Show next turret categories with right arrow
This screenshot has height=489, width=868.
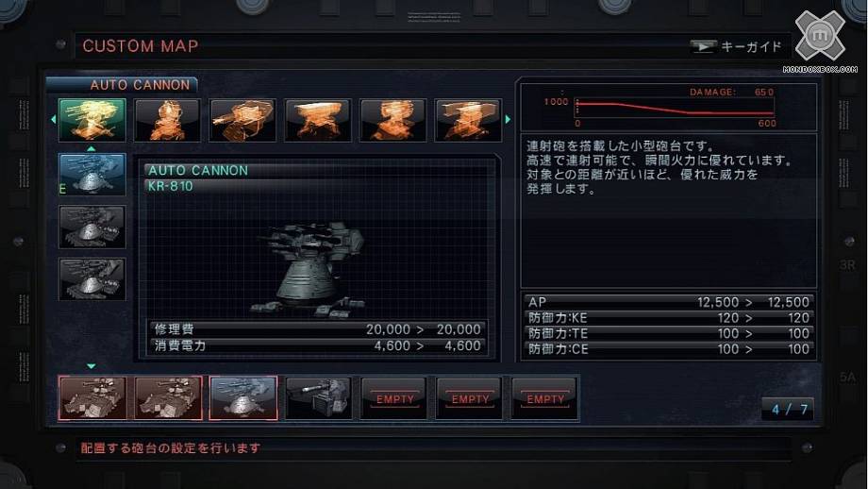pos(508,120)
